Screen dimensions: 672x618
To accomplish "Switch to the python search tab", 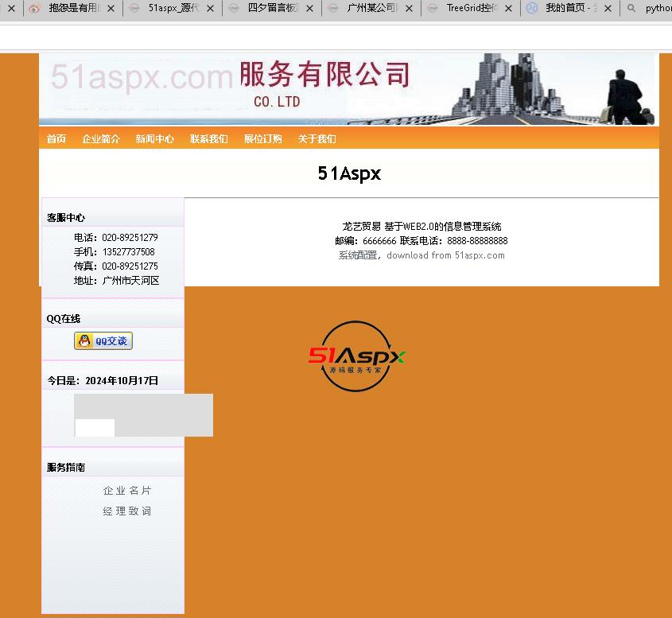I will (x=647, y=8).
